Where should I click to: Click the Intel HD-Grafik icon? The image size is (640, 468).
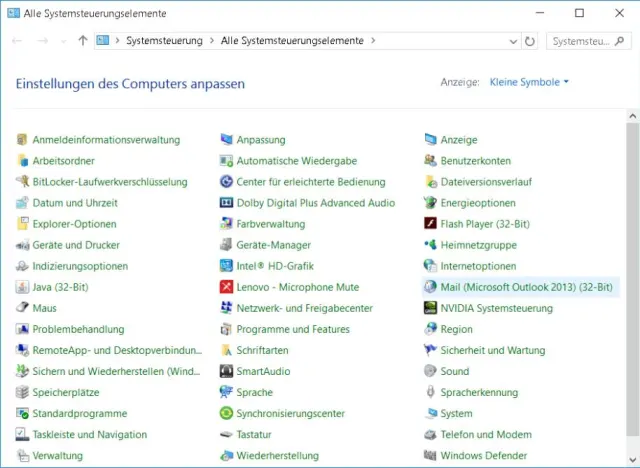(x=227, y=266)
